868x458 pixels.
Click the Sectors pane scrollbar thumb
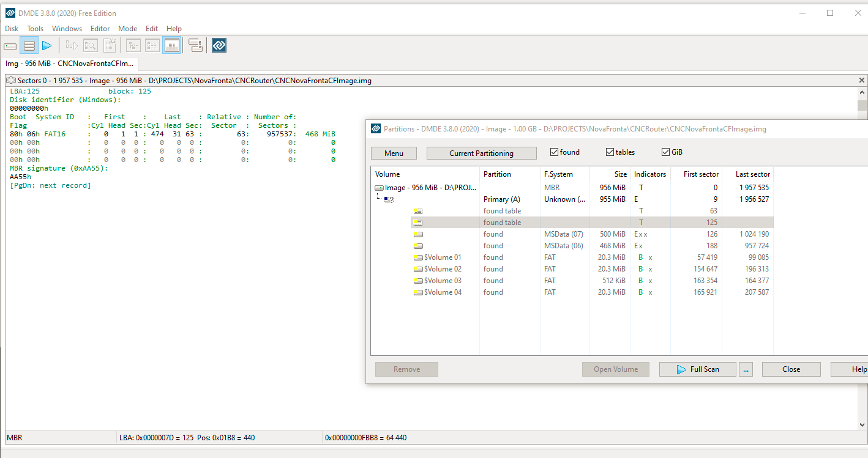coord(862,105)
